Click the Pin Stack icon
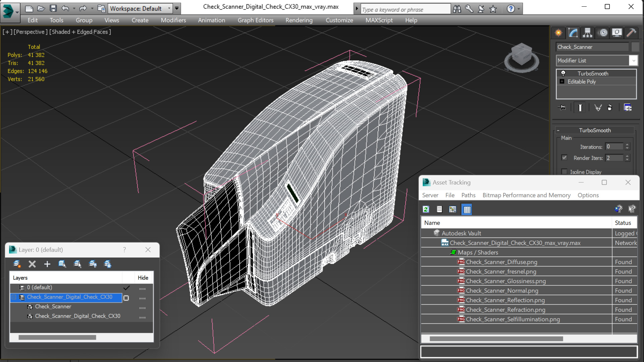The width and height of the screenshot is (644, 362). (x=562, y=107)
